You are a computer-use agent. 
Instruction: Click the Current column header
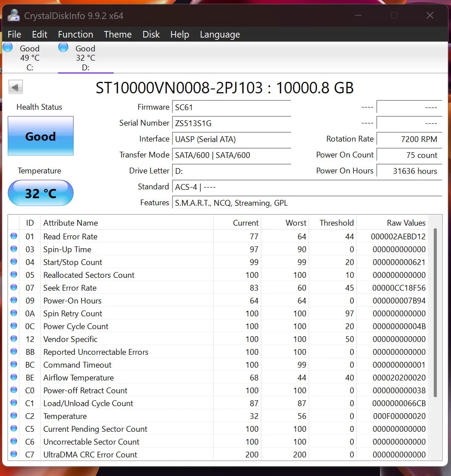click(x=237, y=223)
